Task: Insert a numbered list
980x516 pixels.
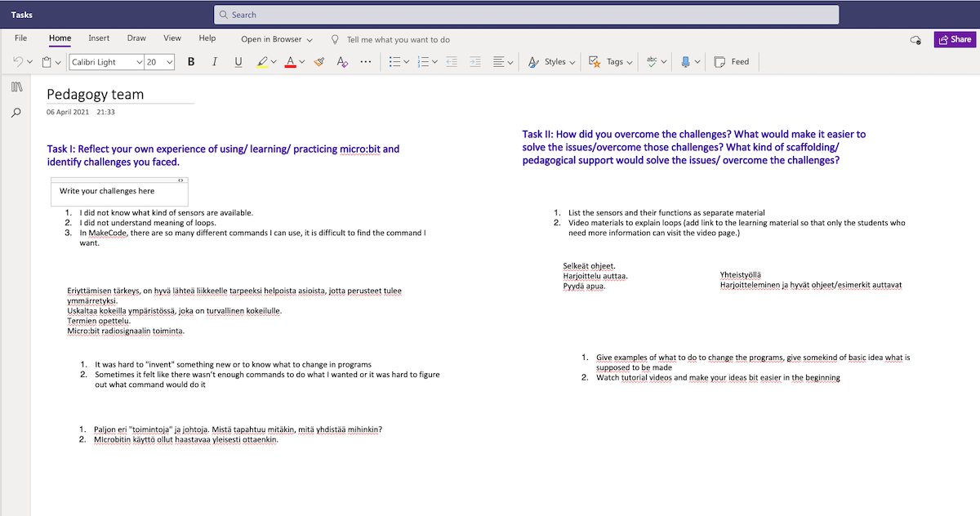Action: coord(423,62)
